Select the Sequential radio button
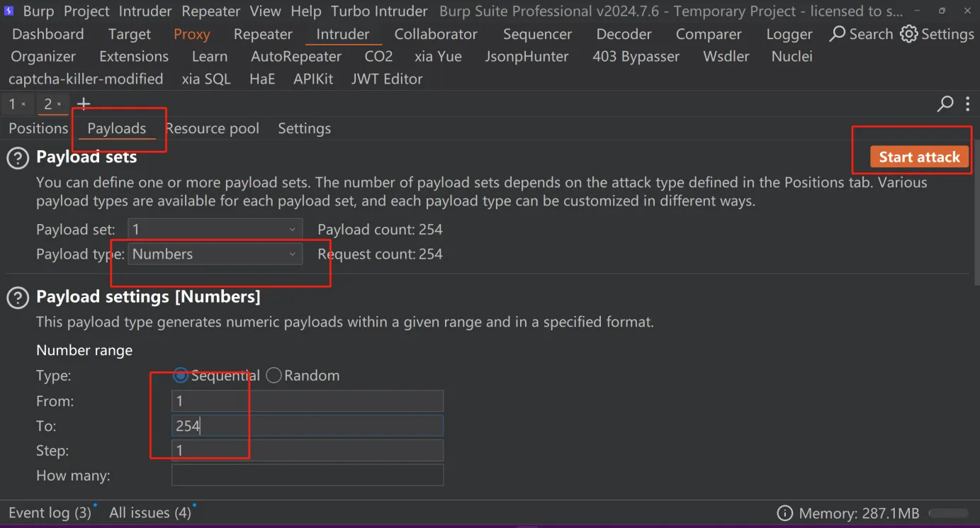Viewport: 980px width, 528px height. tap(181, 376)
